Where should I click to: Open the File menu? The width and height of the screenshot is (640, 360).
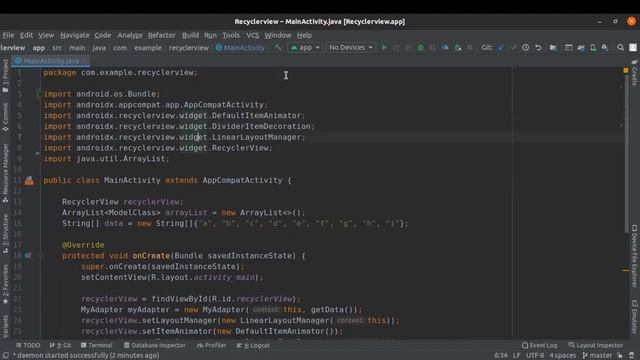tap(8, 35)
